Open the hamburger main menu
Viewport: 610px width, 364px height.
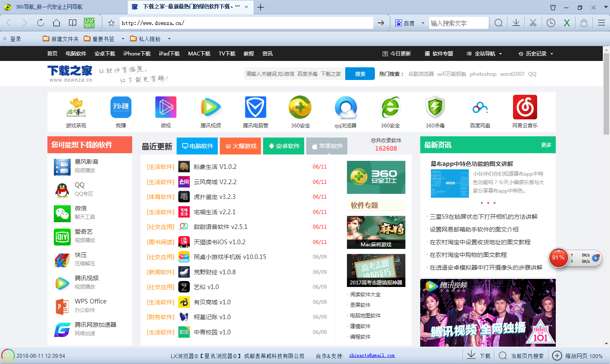click(x=601, y=23)
